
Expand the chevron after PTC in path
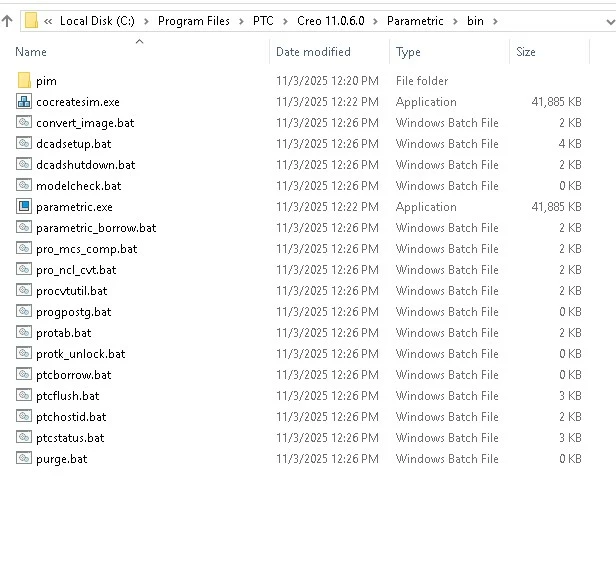click(285, 21)
